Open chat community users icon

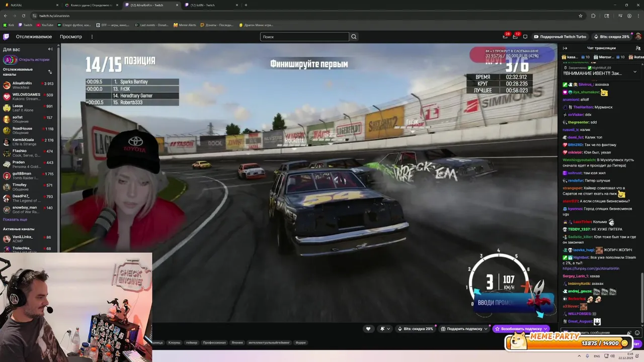637,48
